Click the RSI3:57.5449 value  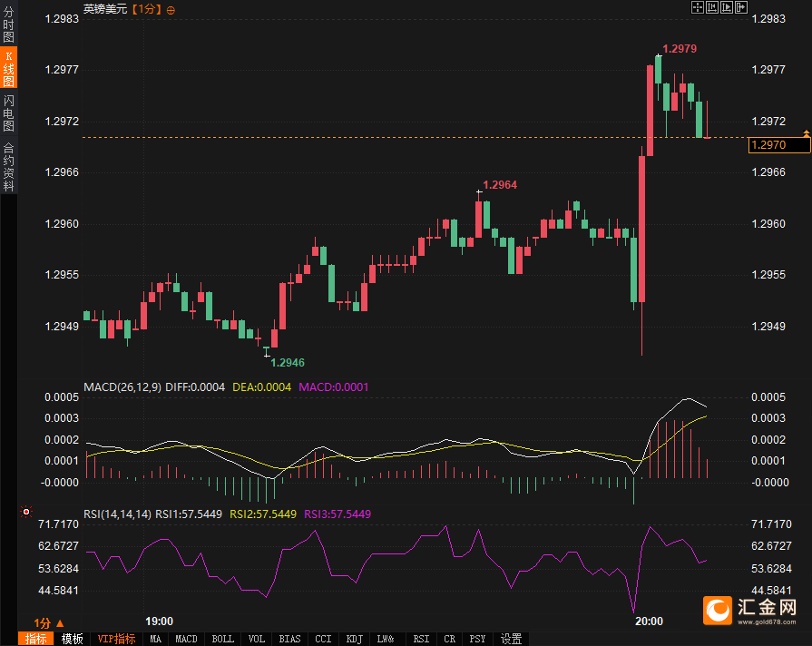[x=338, y=514]
